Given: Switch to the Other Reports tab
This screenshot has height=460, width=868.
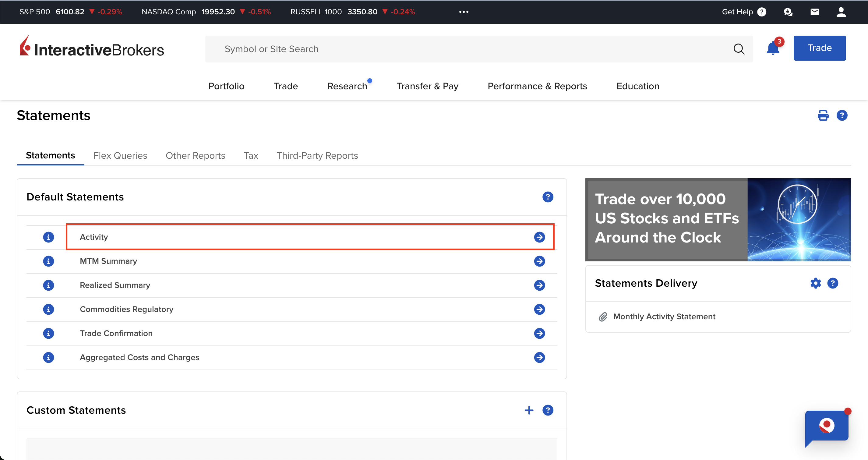Looking at the screenshot, I should [x=196, y=156].
